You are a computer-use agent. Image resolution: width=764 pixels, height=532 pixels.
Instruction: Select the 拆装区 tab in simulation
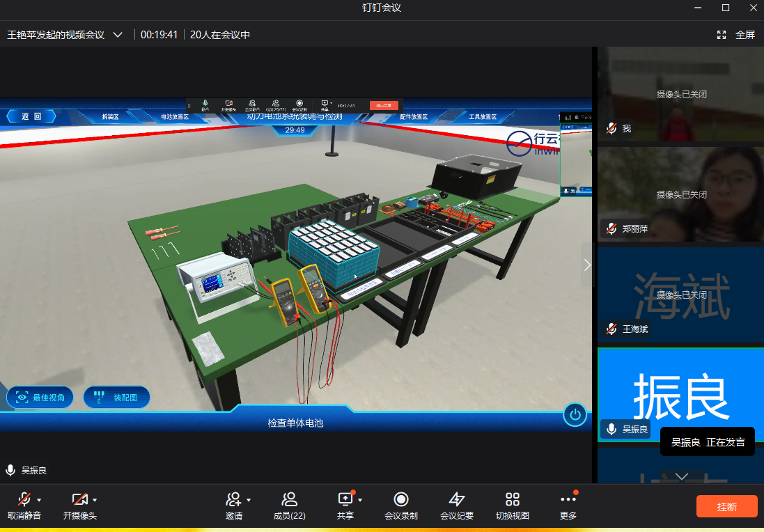click(x=110, y=117)
